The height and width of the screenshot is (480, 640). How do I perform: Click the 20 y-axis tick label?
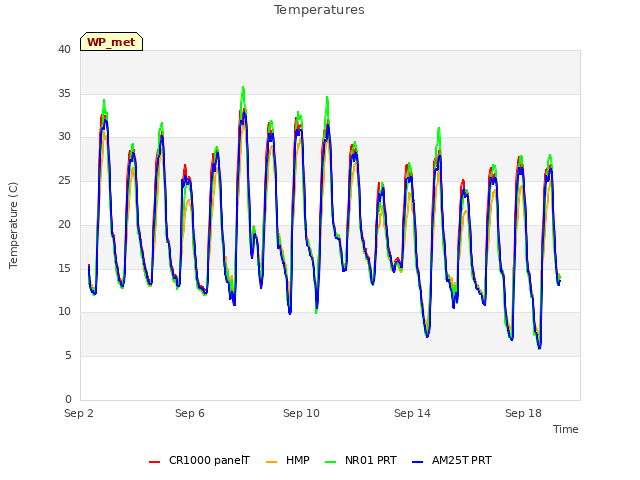(64, 224)
